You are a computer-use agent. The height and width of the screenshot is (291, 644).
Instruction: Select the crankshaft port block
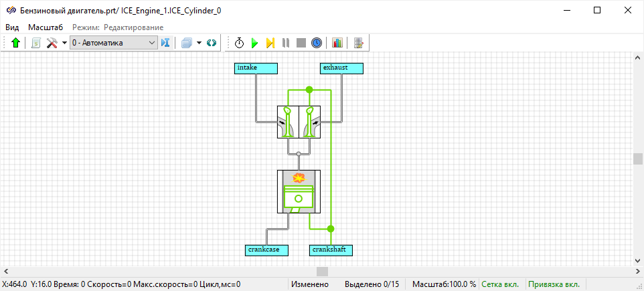tap(331, 250)
